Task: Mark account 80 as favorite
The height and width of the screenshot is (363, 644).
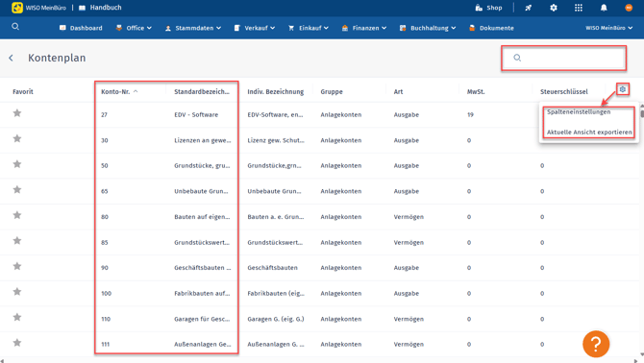Action: [17, 215]
